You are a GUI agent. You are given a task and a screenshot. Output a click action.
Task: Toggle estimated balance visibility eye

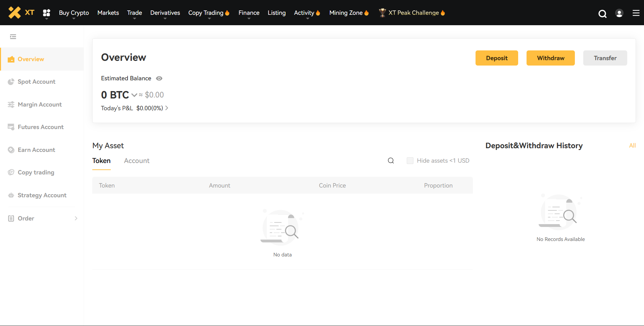[159, 78]
